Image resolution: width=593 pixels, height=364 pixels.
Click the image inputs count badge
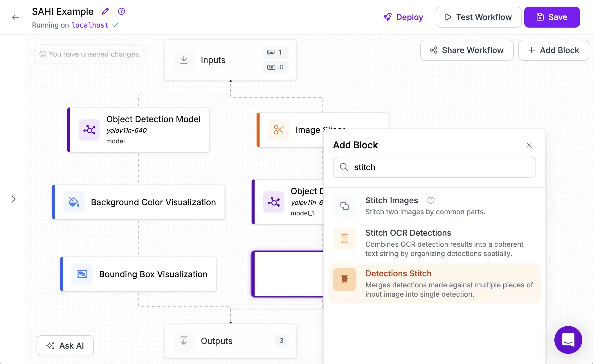click(x=275, y=52)
